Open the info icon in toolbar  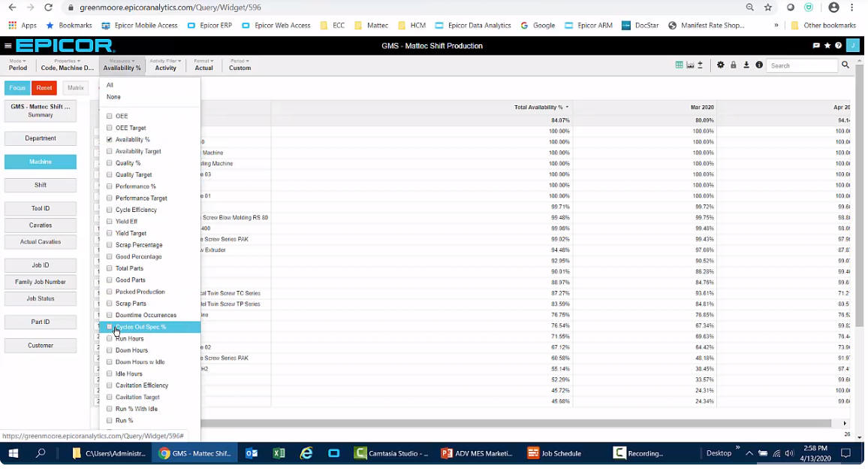759,65
